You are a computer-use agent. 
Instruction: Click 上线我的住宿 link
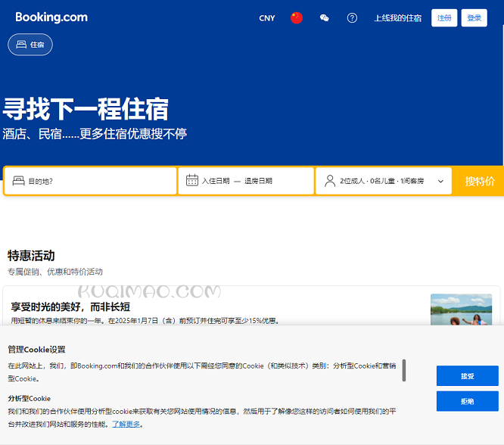coord(397,18)
